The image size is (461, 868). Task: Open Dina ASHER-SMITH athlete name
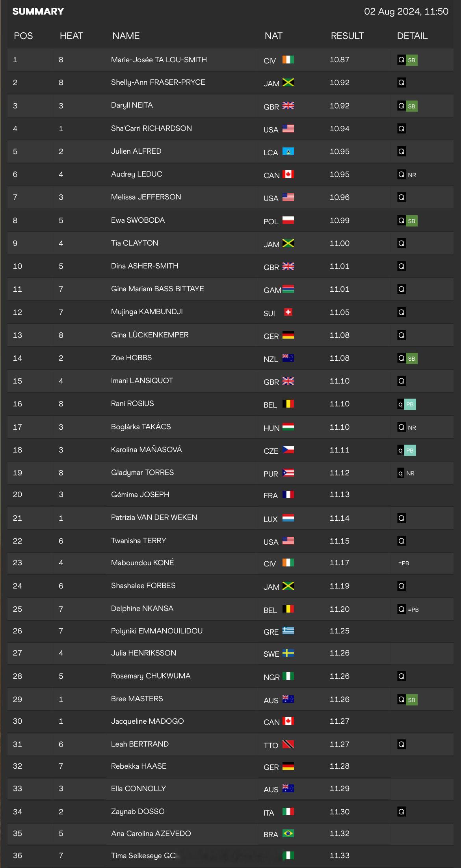(x=145, y=266)
